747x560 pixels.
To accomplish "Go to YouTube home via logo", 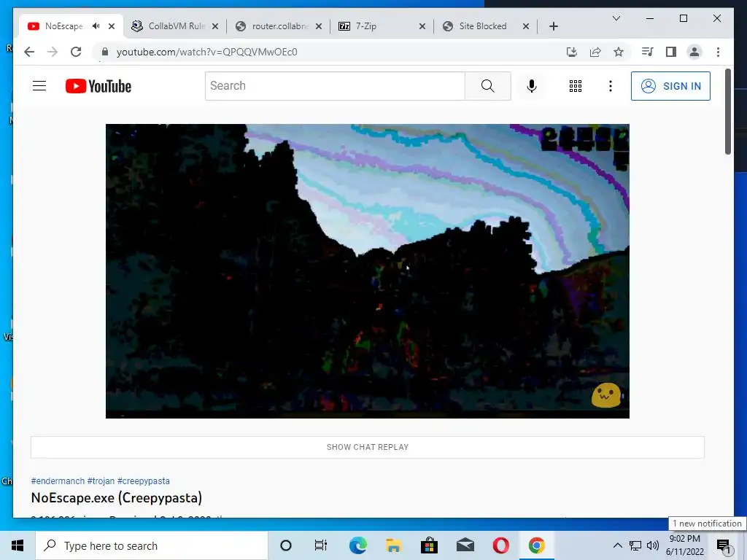I will [98, 86].
